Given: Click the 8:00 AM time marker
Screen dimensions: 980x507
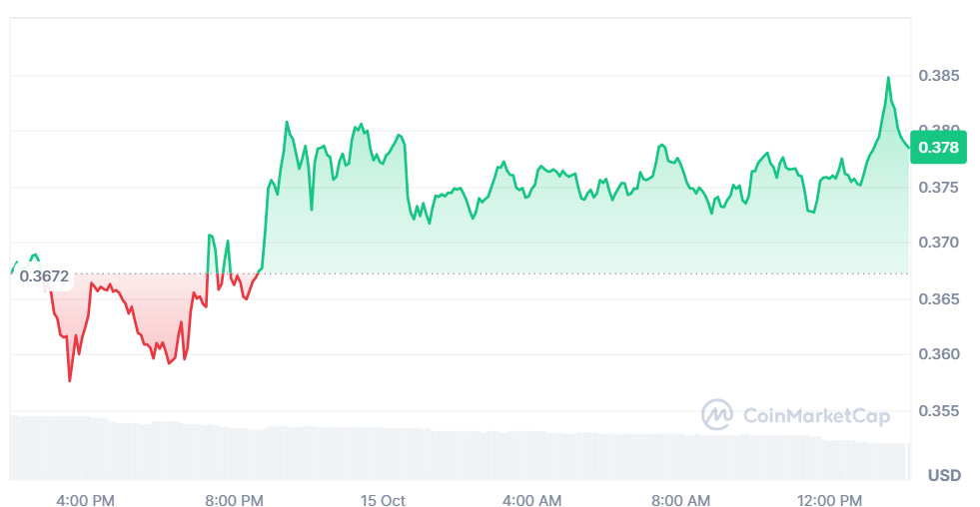Looking at the screenshot, I should [680, 499].
